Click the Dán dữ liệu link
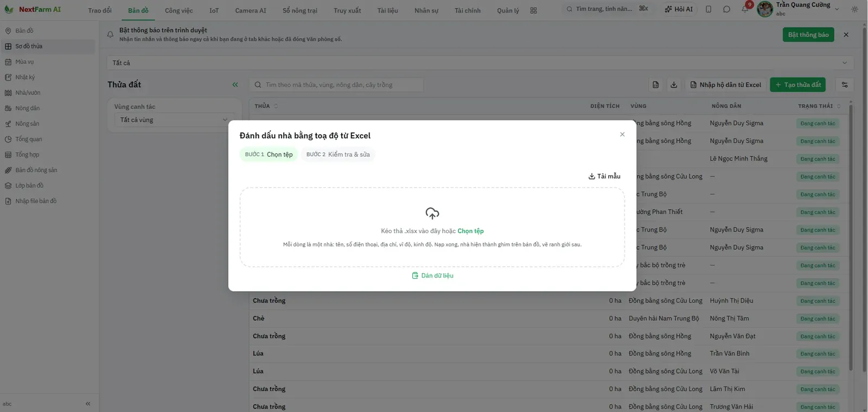 pos(432,275)
